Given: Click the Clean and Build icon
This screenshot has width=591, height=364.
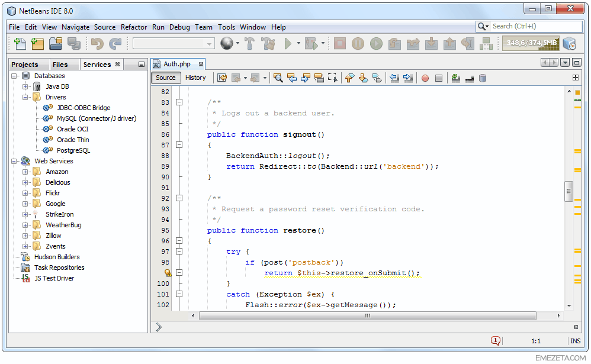Looking at the screenshot, I should (268, 44).
